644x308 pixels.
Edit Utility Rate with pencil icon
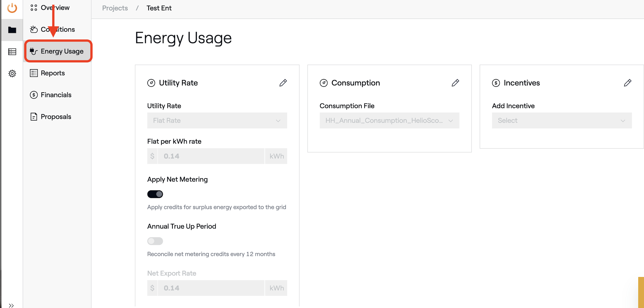point(283,83)
